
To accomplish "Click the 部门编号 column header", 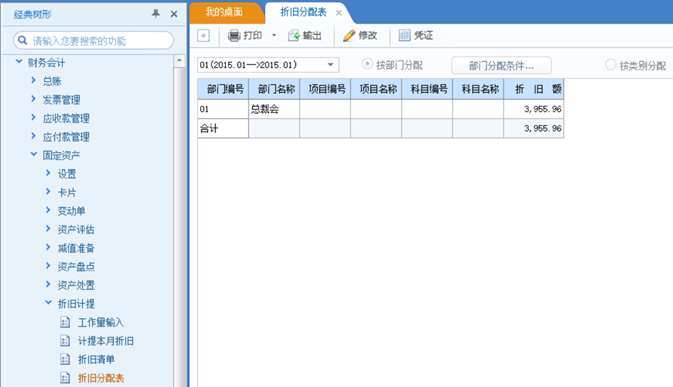I will click(223, 89).
